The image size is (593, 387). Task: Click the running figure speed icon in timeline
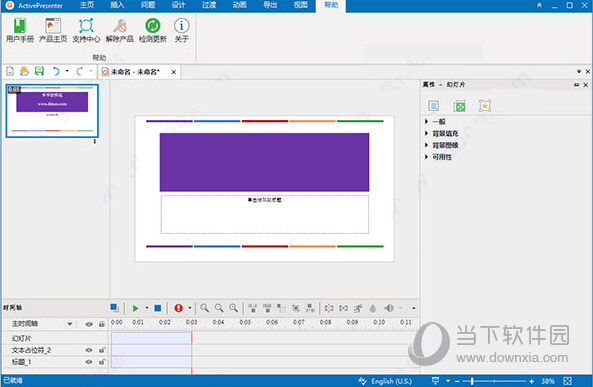358,308
